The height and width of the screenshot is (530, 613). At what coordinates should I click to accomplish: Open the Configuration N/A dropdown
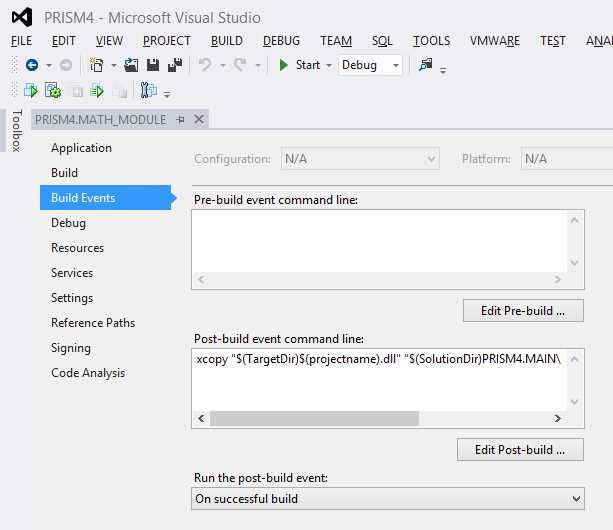tap(360, 159)
